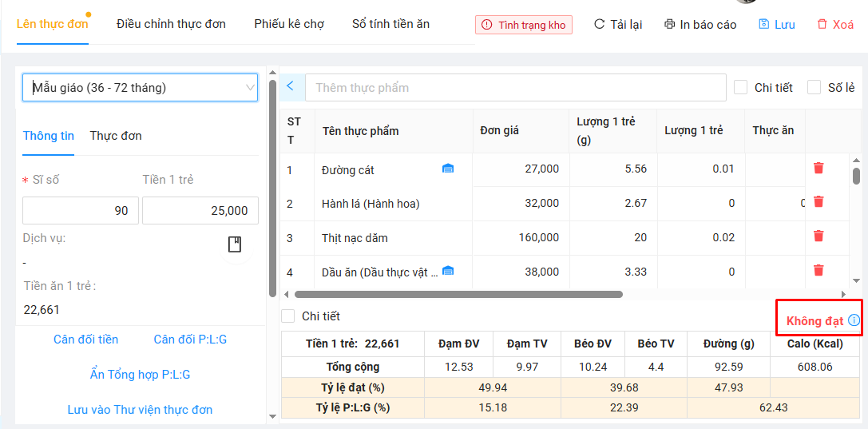Switch to Điều chỉnh thực đơn tab
868x429 pixels.
click(x=171, y=24)
